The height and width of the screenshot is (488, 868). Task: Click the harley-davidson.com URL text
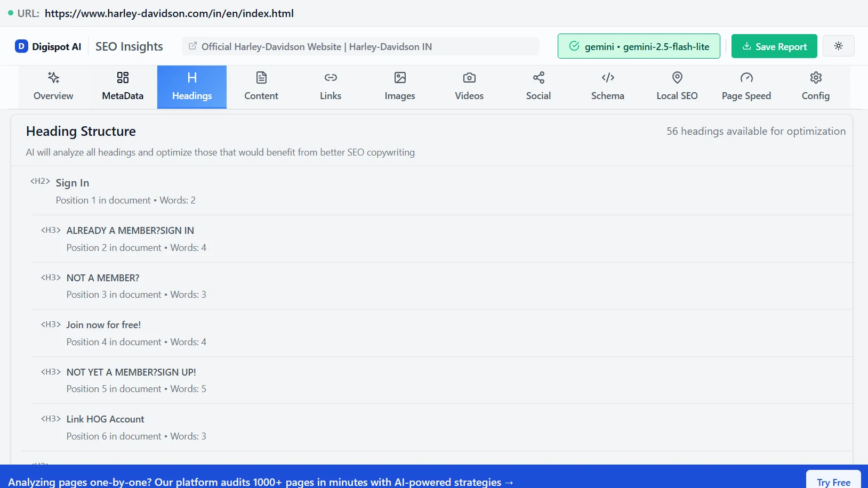point(169,13)
